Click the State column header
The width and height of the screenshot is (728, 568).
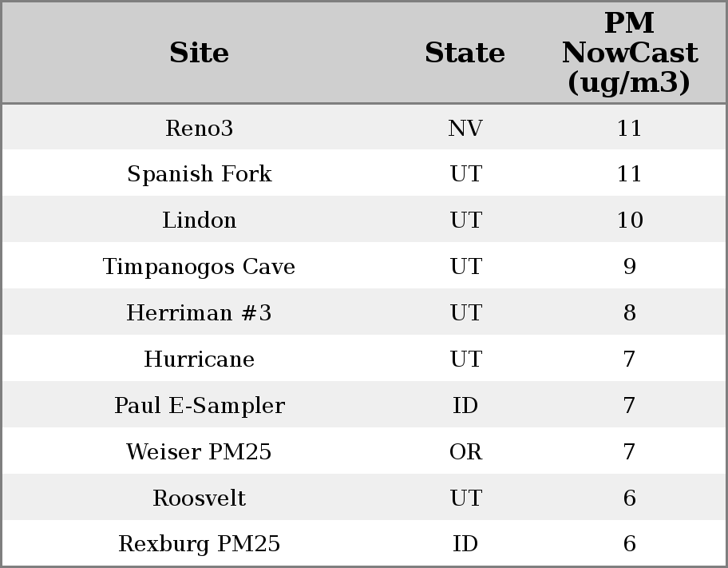(x=465, y=54)
